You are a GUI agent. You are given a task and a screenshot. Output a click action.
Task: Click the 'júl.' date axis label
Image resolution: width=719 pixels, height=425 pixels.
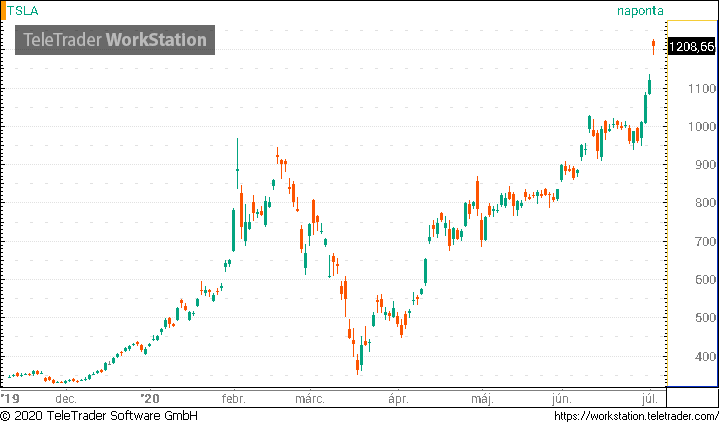(649, 399)
